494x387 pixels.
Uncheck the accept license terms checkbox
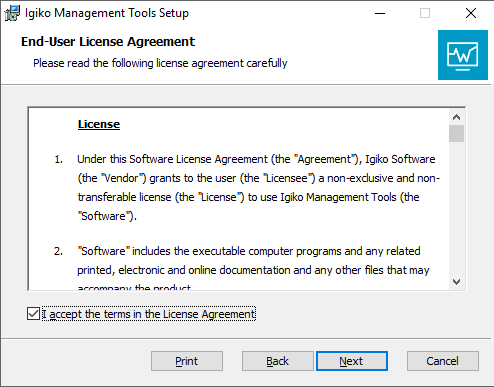coord(33,314)
